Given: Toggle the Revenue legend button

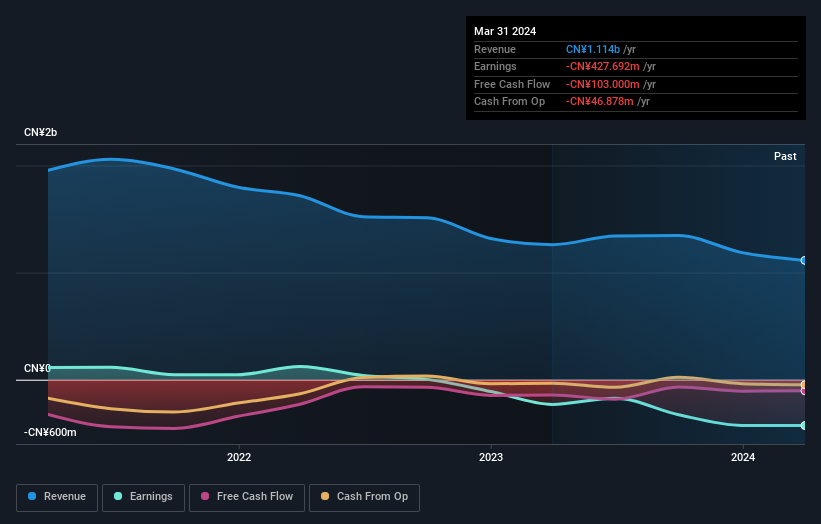Looking at the screenshot, I should (x=57, y=497).
